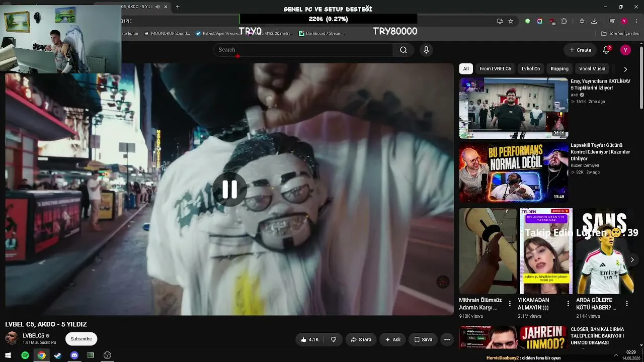The width and height of the screenshot is (644, 362).
Task: Click the video title LVBEL C5, AKDO - 5 YILDIZ
Action: coord(46,324)
